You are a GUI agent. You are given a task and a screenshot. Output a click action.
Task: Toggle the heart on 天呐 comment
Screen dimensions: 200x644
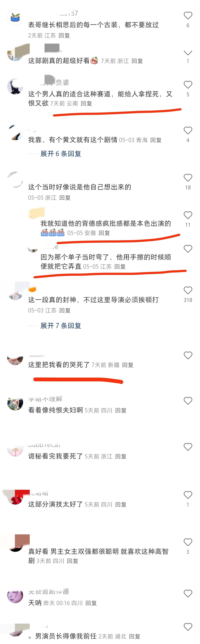tap(188, 593)
